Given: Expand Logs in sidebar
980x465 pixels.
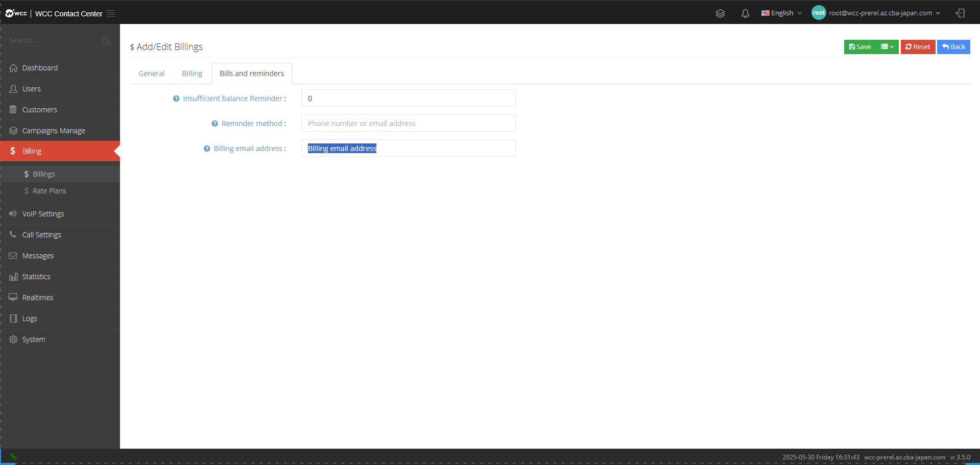Looking at the screenshot, I should (60, 319).
